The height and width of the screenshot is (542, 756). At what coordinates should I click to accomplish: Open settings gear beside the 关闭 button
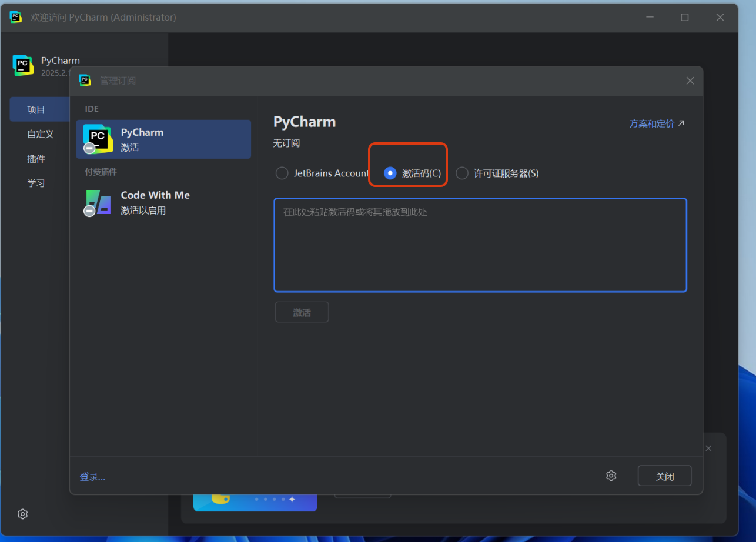click(x=611, y=476)
